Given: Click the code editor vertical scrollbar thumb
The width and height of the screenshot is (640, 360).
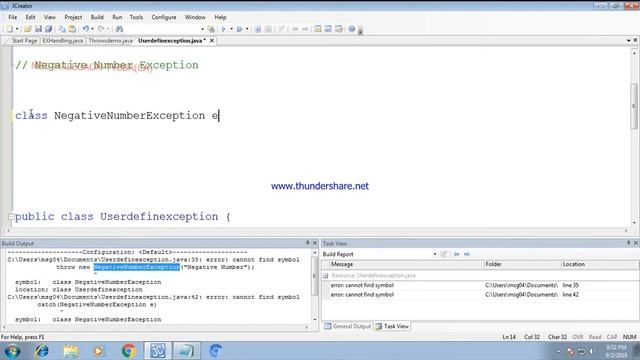Looking at the screenshot, I should pos(634,107).
